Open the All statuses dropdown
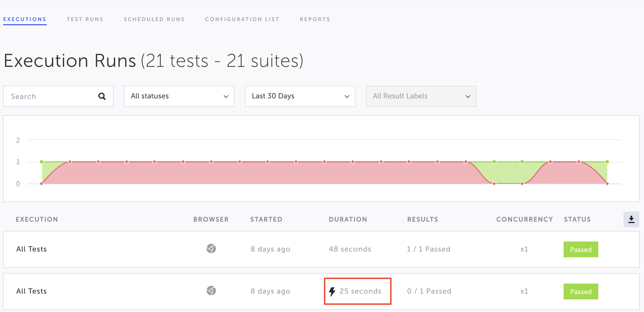 (x=179, y=96)
